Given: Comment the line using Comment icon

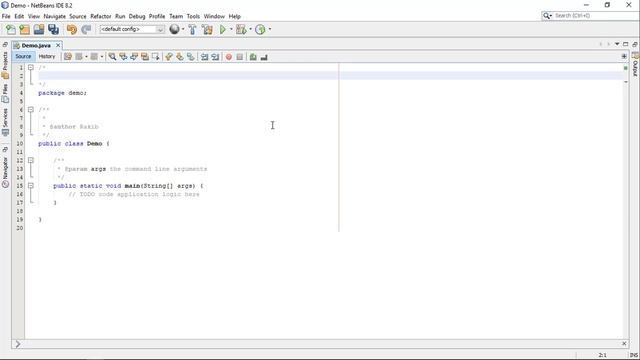Looking at the screenshot, I should (253, 57).
